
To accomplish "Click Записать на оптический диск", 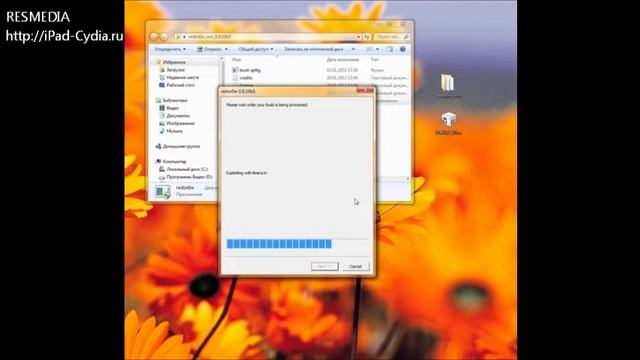I will [x=314, y=49].
